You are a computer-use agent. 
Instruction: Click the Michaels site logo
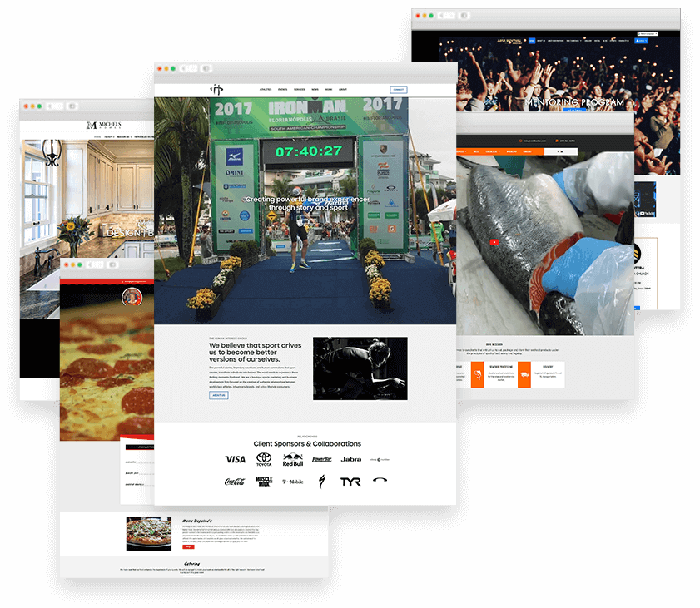pos(102,126)
